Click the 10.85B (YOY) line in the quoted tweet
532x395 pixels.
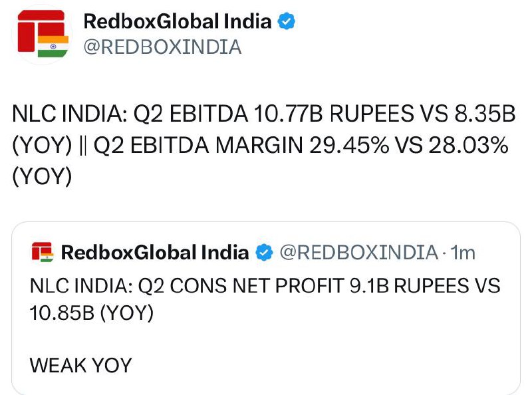[x=92, y=313]
